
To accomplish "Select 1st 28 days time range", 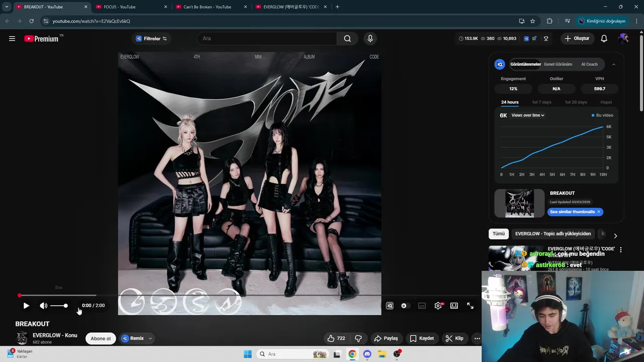I will [576, 102].
